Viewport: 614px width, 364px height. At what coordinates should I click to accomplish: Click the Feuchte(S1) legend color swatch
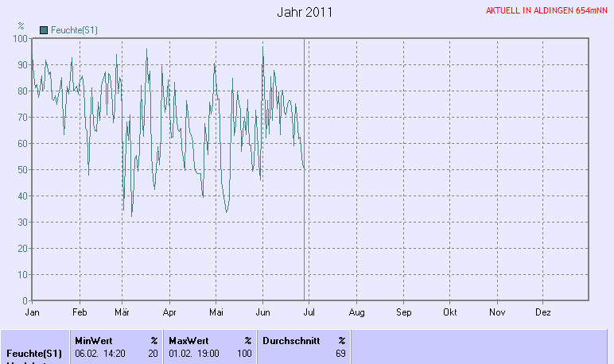pyautogui.click(x=44, y=30)
